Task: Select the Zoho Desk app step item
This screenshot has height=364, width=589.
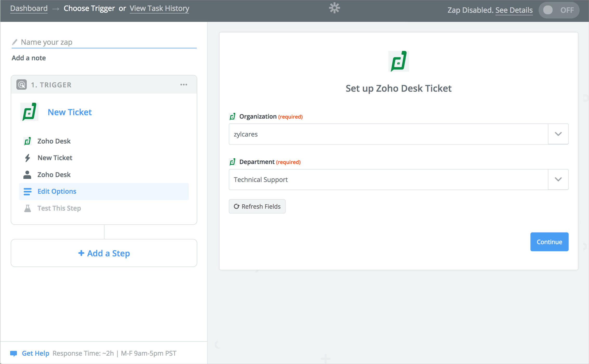Action: 54,141
